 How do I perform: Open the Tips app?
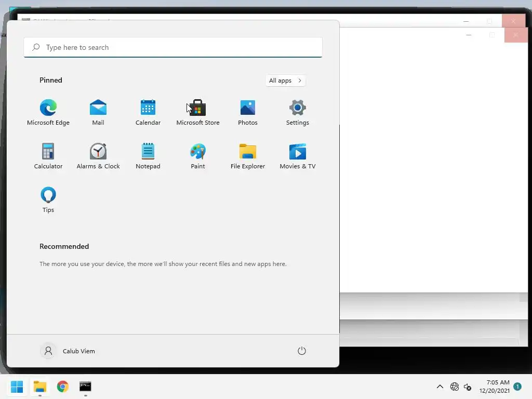(48, 200)
